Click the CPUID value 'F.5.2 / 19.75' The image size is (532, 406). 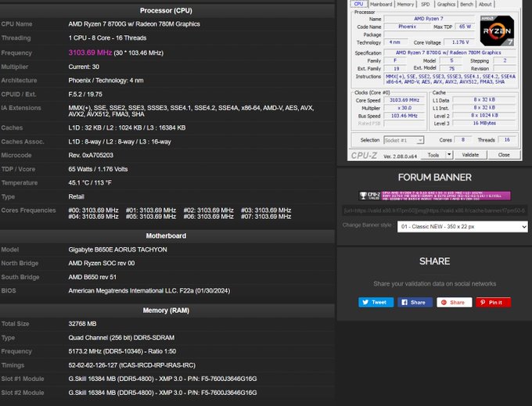coord(85,95)
